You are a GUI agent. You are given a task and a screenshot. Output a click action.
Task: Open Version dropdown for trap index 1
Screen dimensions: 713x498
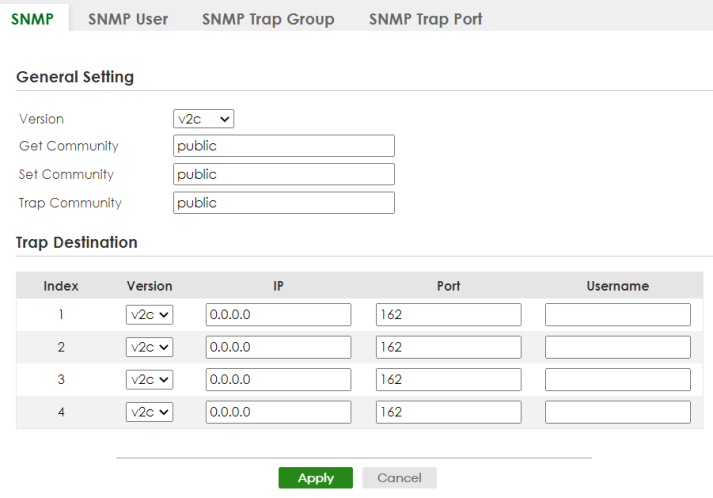(150, 315)
